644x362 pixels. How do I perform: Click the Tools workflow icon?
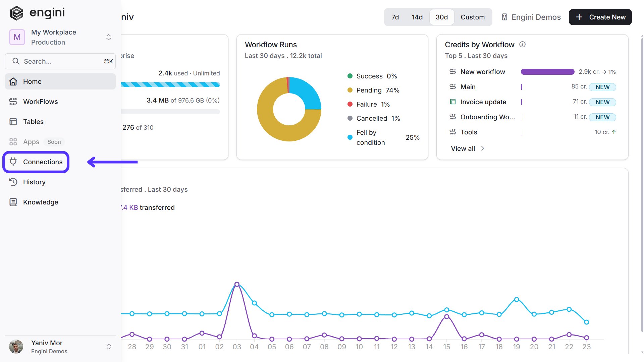click(x=452, y=132)
